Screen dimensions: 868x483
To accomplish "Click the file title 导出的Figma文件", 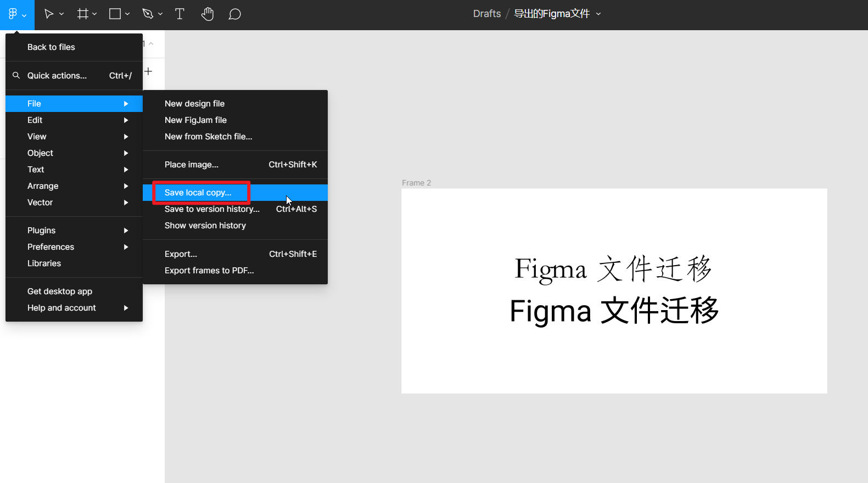I will (552, 14).
